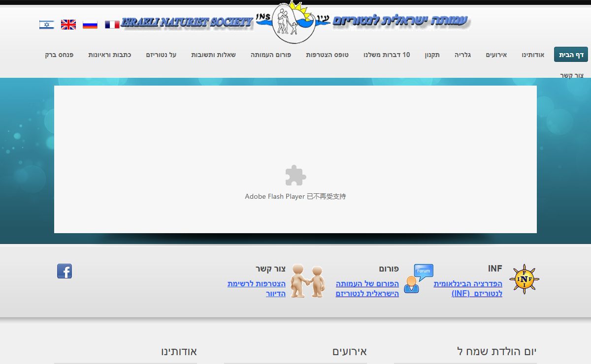
Task: Open the גלריה gallery menu item
Action: 462,55
